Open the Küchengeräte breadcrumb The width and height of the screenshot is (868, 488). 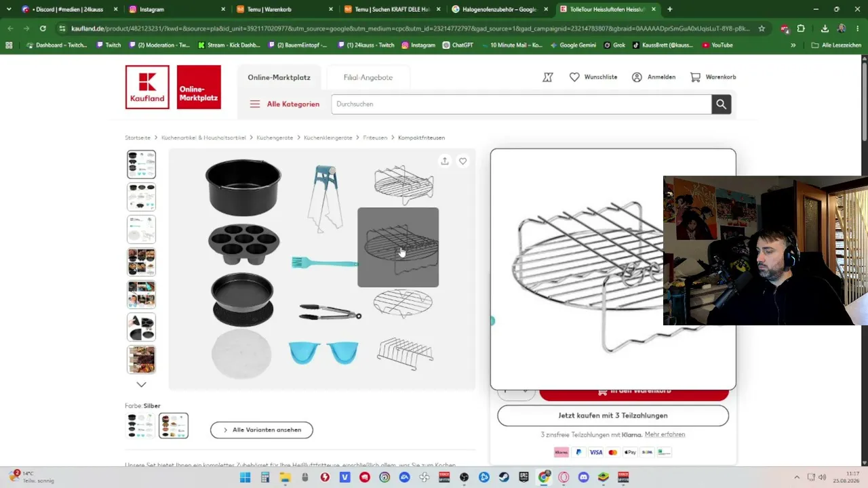point(275,138)
